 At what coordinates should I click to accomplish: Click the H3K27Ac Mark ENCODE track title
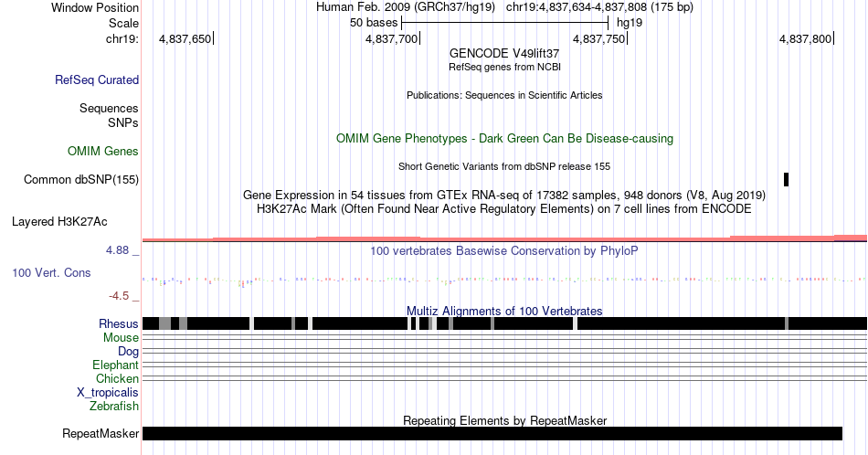pyautogui.click(x=504, y=208)
